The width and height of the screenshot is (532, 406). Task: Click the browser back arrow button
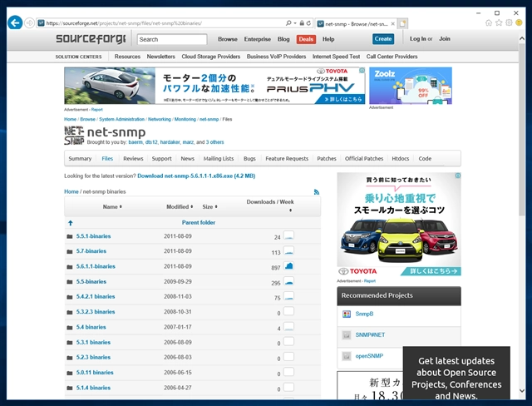[x=15, y=22]
